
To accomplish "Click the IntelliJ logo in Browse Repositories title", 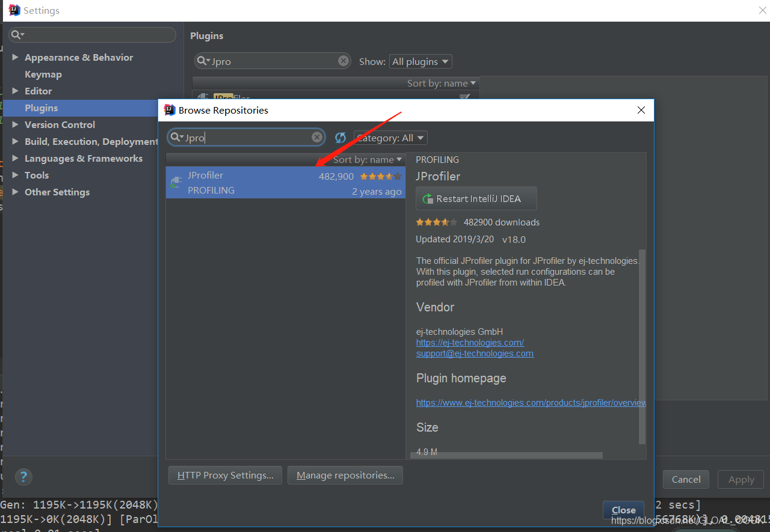I will pos(170,110).
